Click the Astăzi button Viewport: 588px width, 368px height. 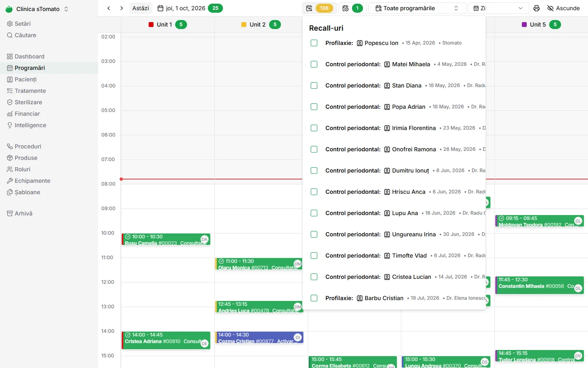140,8
